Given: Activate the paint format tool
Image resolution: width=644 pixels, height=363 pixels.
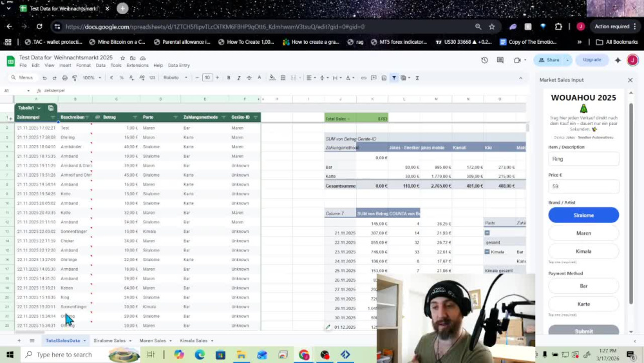Looking at the screenshot, I should (75, 78).
